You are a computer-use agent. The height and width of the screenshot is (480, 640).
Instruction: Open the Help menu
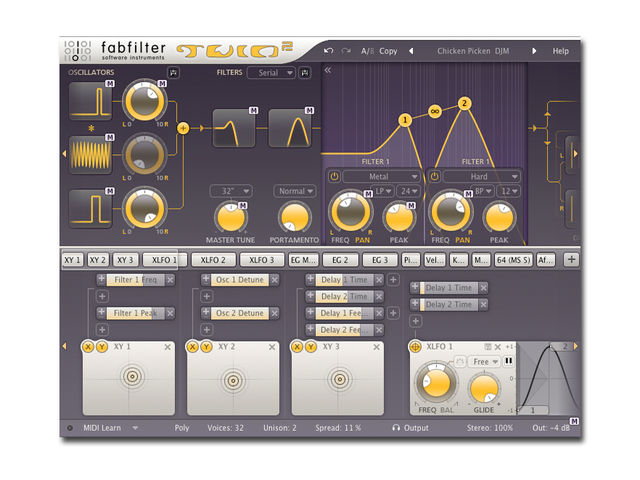click(560, 51)
